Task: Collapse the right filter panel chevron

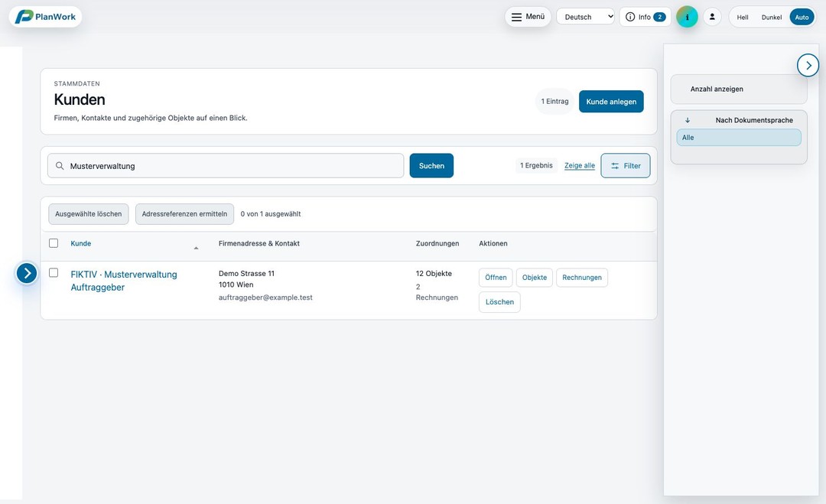Action: 808,65
